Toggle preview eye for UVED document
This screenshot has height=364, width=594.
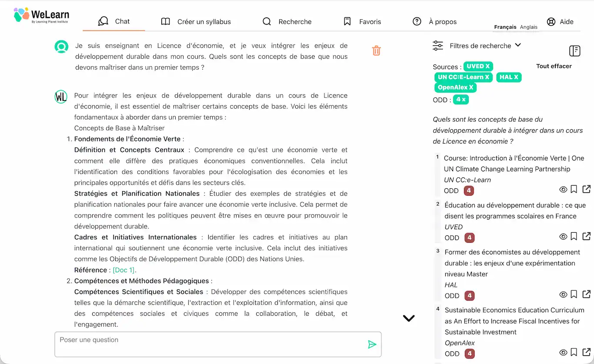click(563, 237)
